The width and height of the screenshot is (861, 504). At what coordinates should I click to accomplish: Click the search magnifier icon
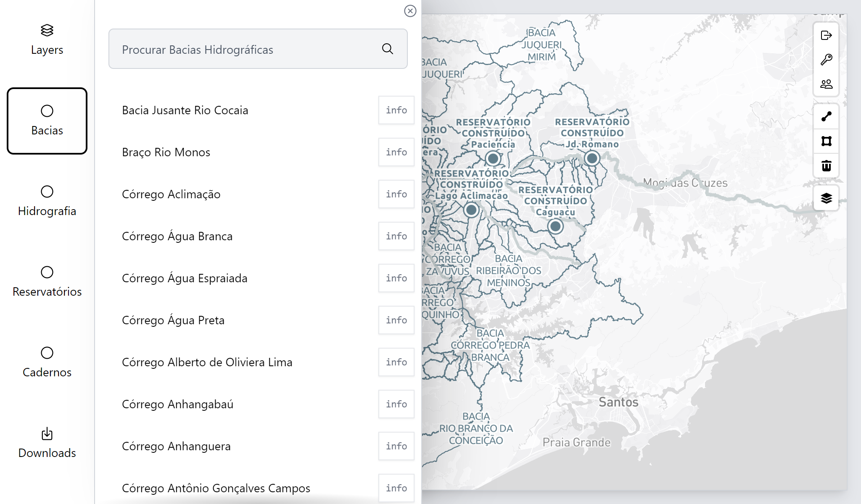click(x=388, y=49)
